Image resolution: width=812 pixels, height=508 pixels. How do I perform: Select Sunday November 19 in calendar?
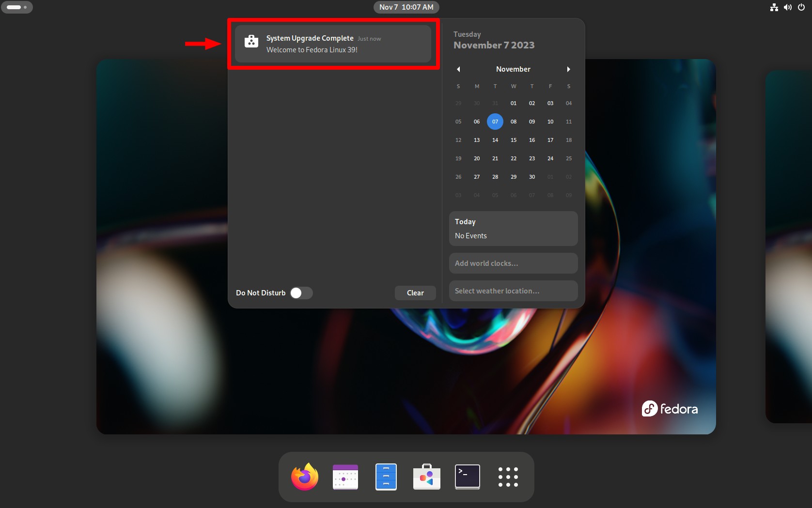coord(458,158)
